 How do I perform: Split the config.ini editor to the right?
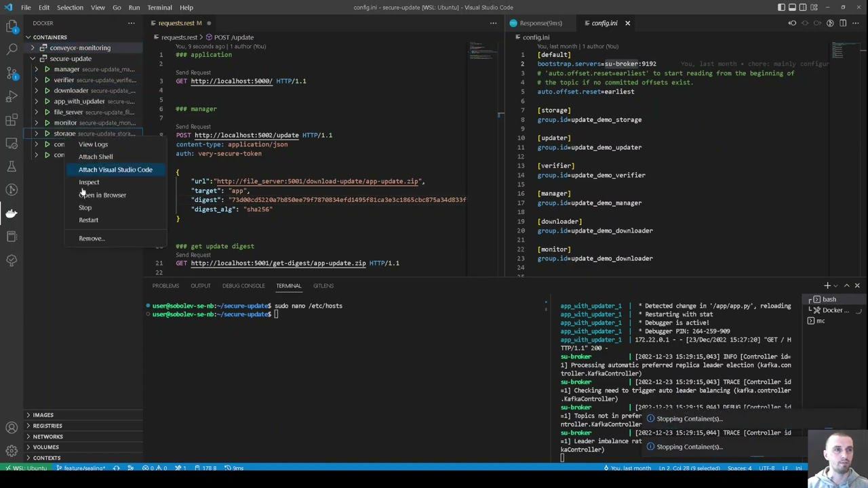pyautogui.click(x=843, y=23)
